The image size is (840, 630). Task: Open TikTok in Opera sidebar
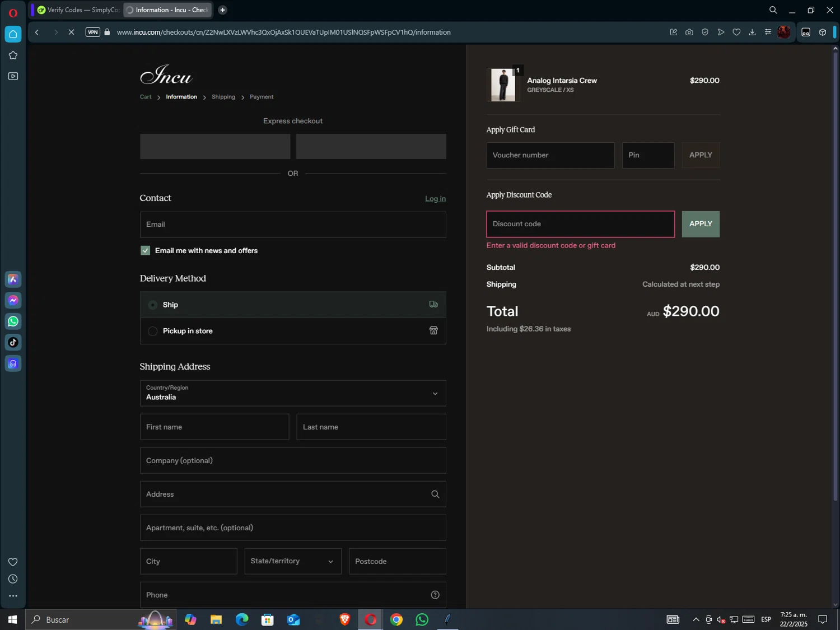[x=13, y=343]
